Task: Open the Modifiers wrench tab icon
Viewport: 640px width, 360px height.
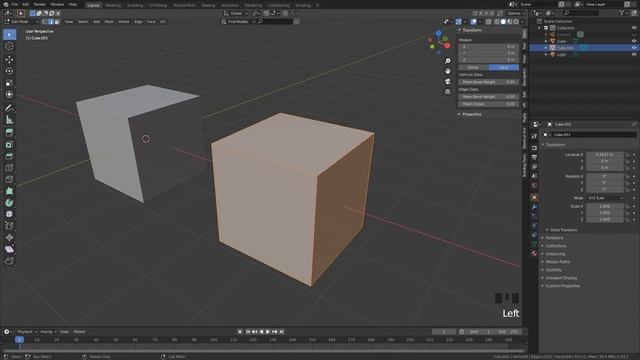Action: (x=534, y=207)
